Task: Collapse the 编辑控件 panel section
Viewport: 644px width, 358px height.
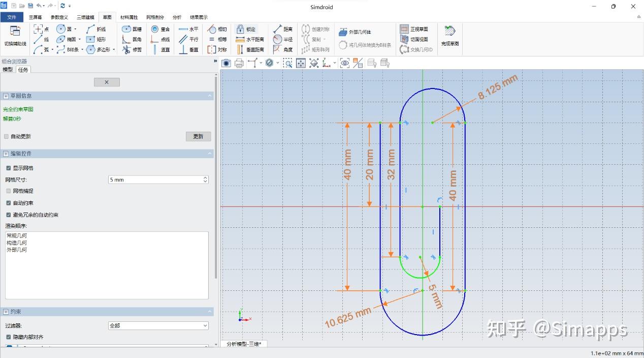Action: click(209, 153)
